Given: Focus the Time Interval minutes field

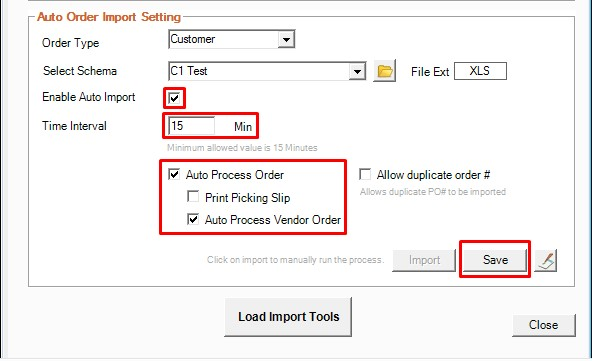Looking at the screenshot, I should 191,126.
